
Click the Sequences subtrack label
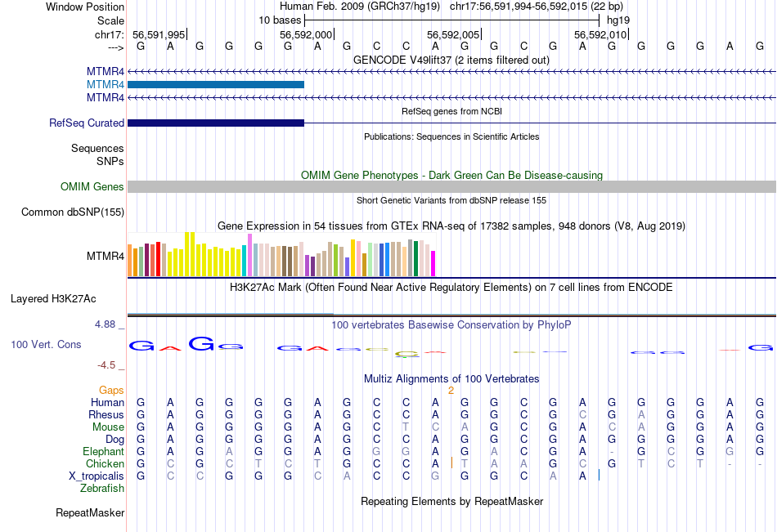97,148
